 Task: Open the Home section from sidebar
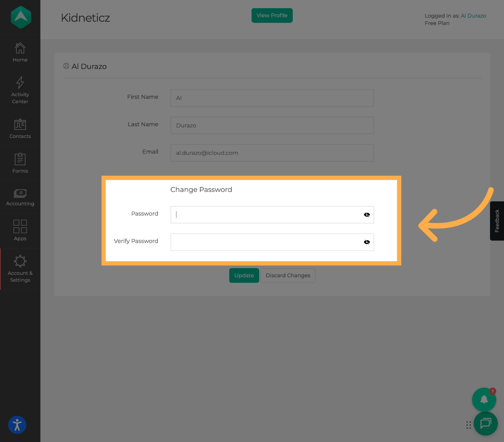point(20,52)
